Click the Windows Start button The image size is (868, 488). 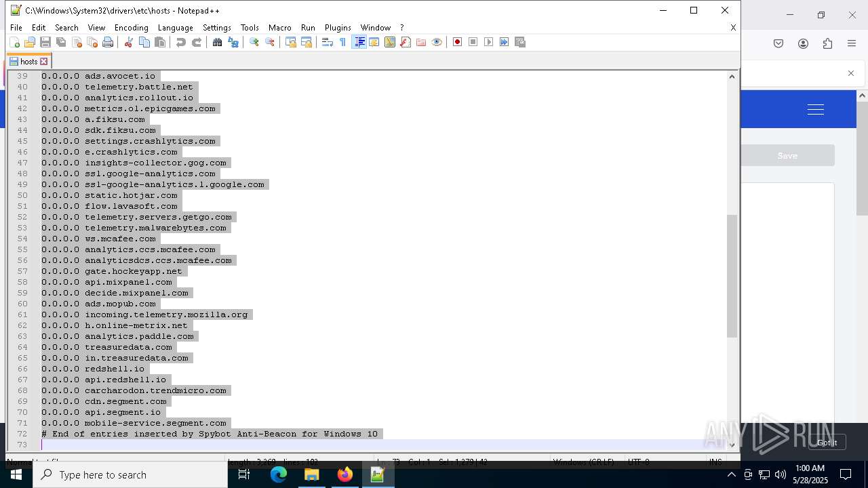(16, 474)
